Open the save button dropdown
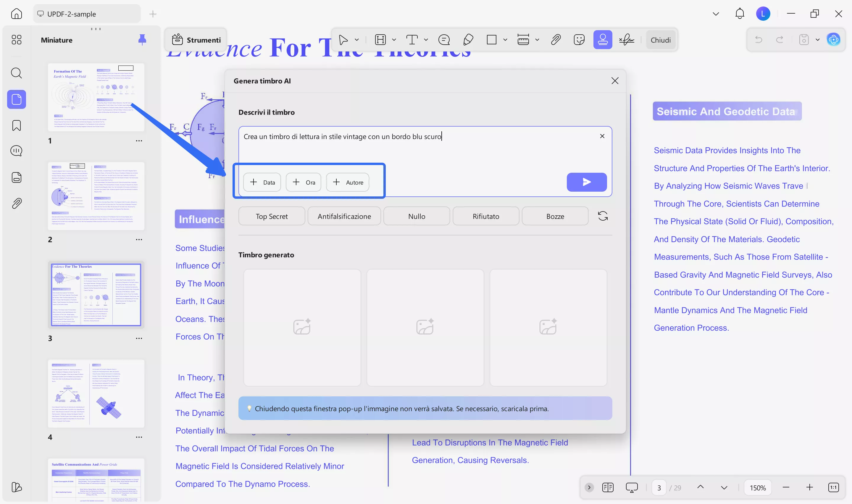The height and width of the screenshot is (504, 852). (x=818, y=39)
